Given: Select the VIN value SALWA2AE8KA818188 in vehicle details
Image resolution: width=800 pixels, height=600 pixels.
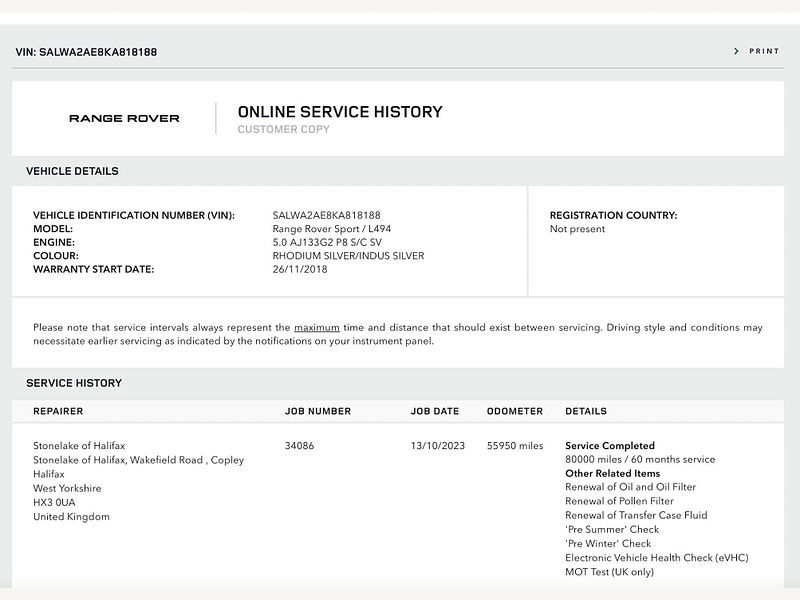Looking at the screenshot, I should coord(327,215).
